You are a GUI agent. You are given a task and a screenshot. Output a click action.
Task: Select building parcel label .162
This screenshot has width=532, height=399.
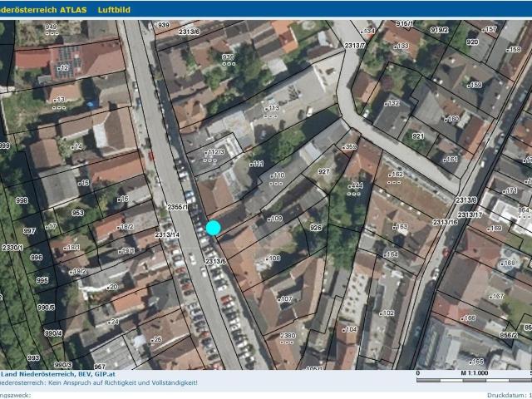[396, 175]
